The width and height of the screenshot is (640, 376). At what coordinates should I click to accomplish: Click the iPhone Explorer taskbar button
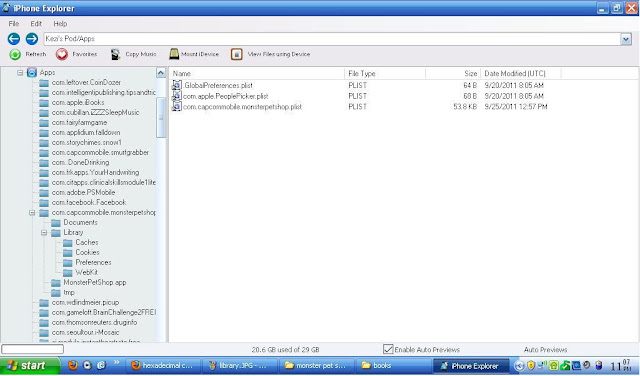(471, 366)
